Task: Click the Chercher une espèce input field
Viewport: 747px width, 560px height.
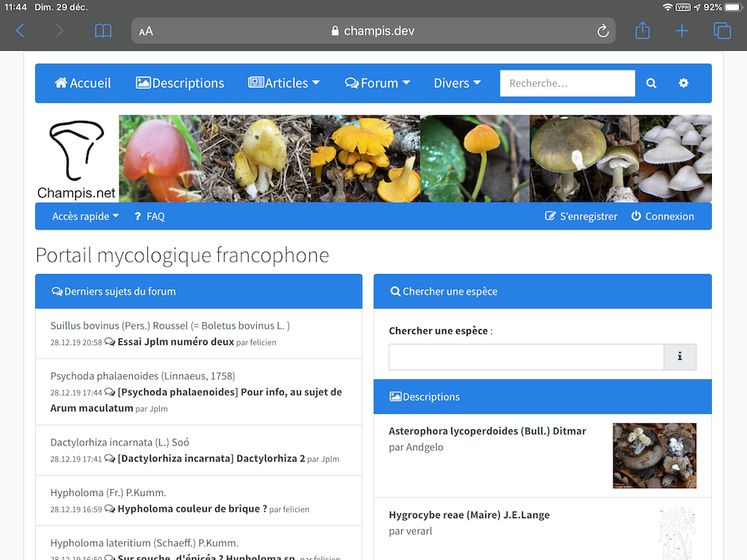Action: (x=526, y=357)
